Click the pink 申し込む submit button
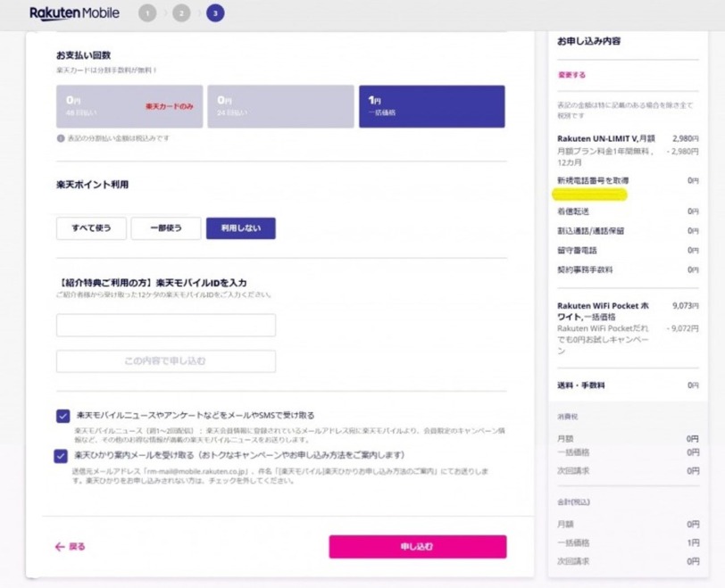 [x=418, y=547]
